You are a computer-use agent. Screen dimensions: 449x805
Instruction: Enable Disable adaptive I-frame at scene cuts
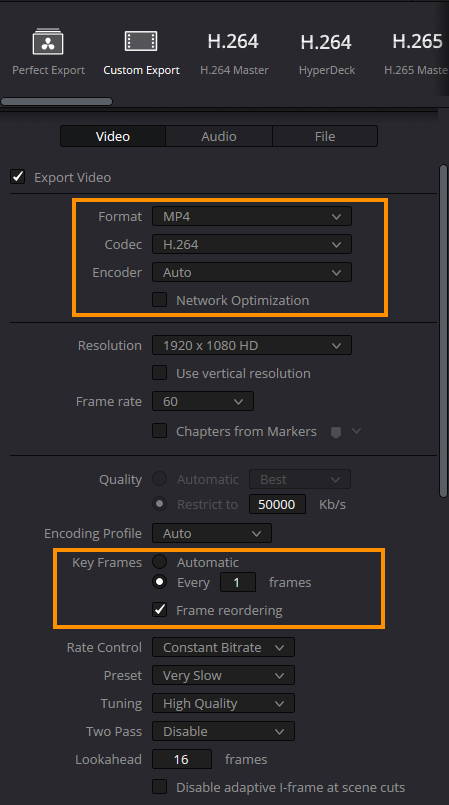coord(160,786)
